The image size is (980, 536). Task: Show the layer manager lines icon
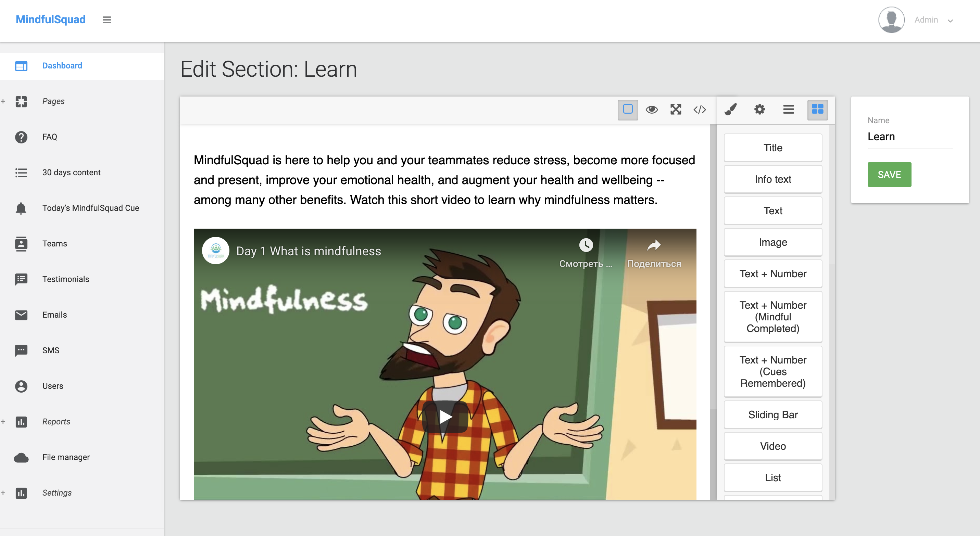pos(788,110)
